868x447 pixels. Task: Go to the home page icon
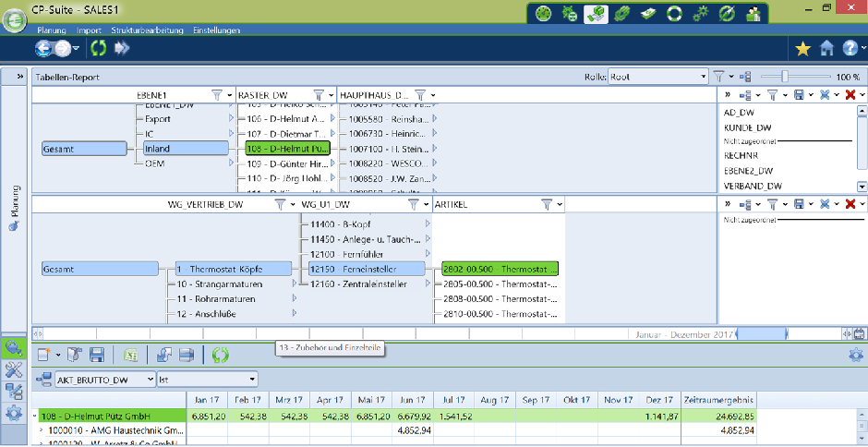827,49
